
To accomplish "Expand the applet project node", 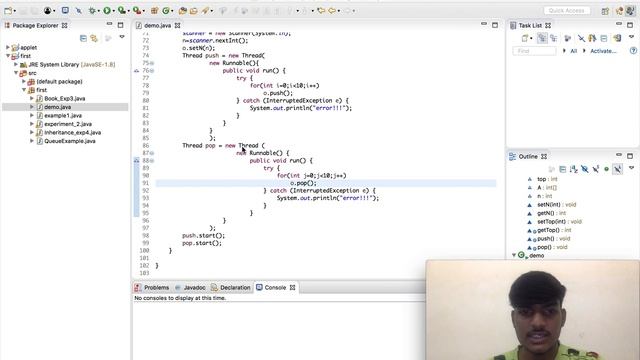I will click(x=8, y=47).
